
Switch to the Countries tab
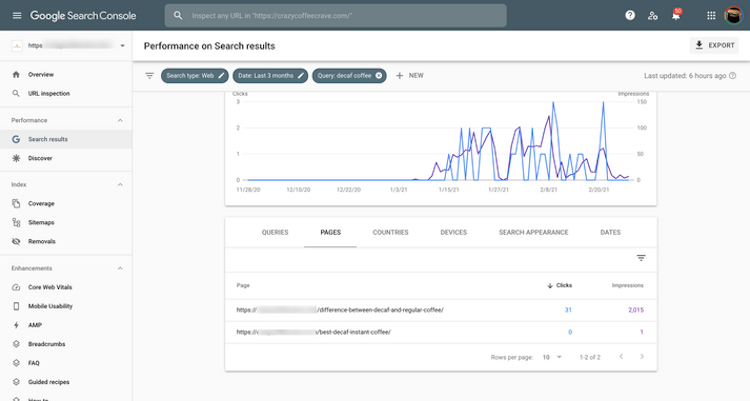coord(390,232)
